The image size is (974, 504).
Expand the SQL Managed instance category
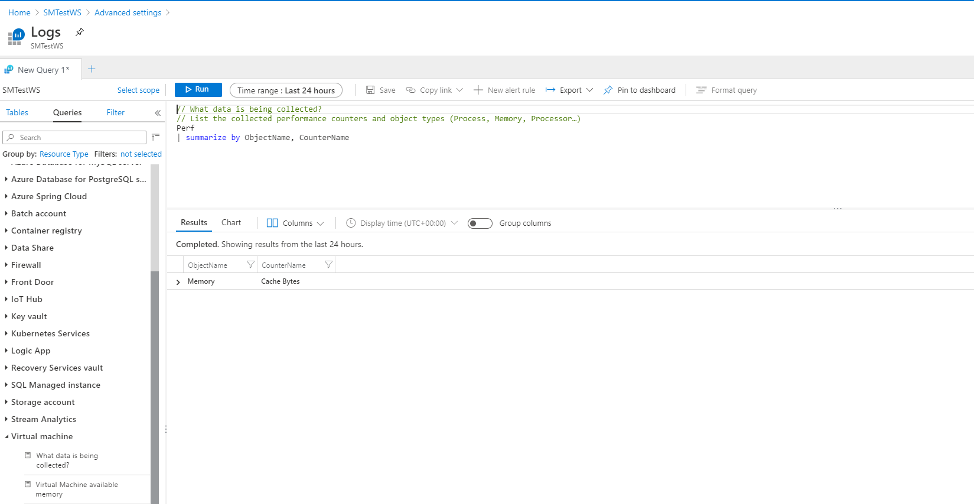(x=6, y=385)
